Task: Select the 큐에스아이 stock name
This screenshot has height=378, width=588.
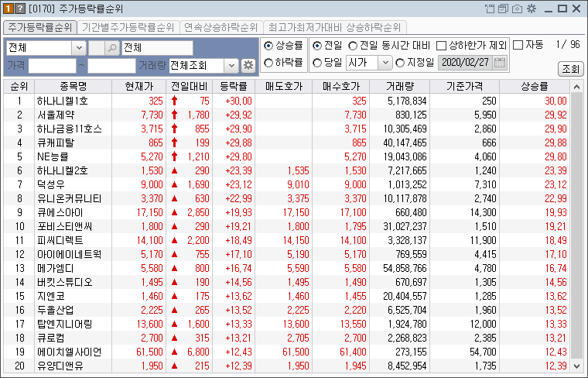Action: click(x=60, y=212)
